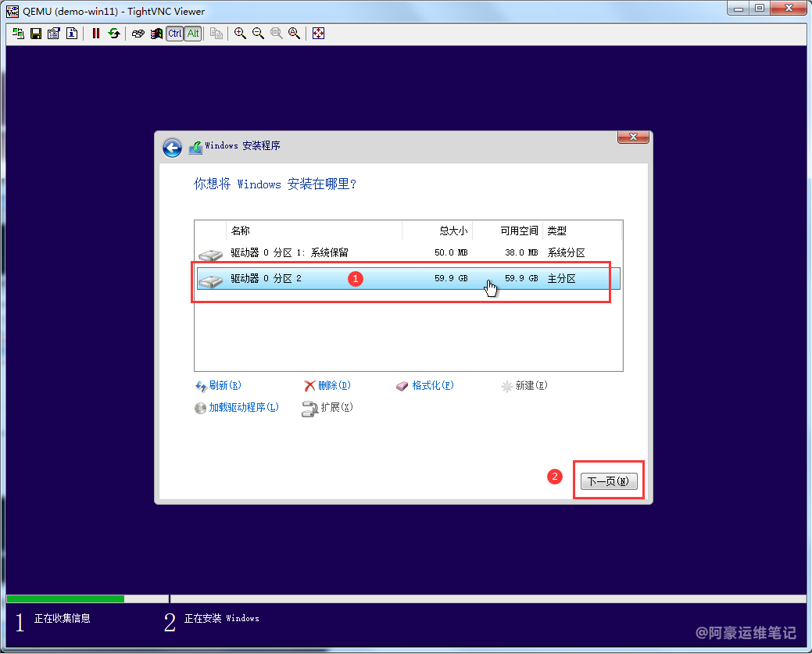Viewport: 812px width, 654px height.
Task: Toggle full-screen mode icon
Action: (x=318, y=34)
